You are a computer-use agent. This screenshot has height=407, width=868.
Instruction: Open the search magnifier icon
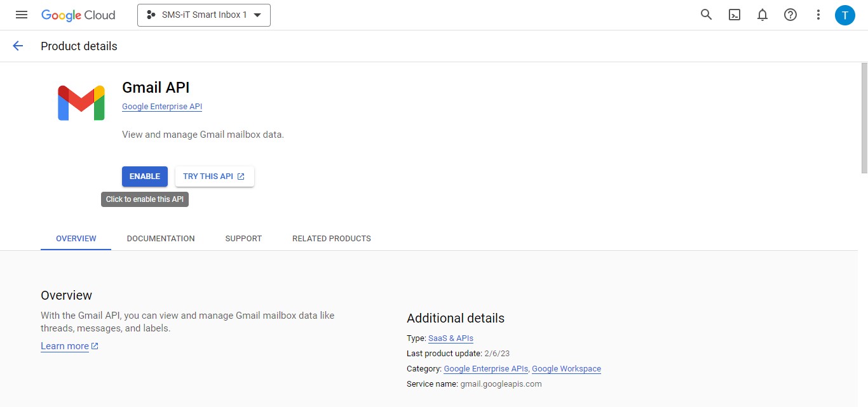706,15
